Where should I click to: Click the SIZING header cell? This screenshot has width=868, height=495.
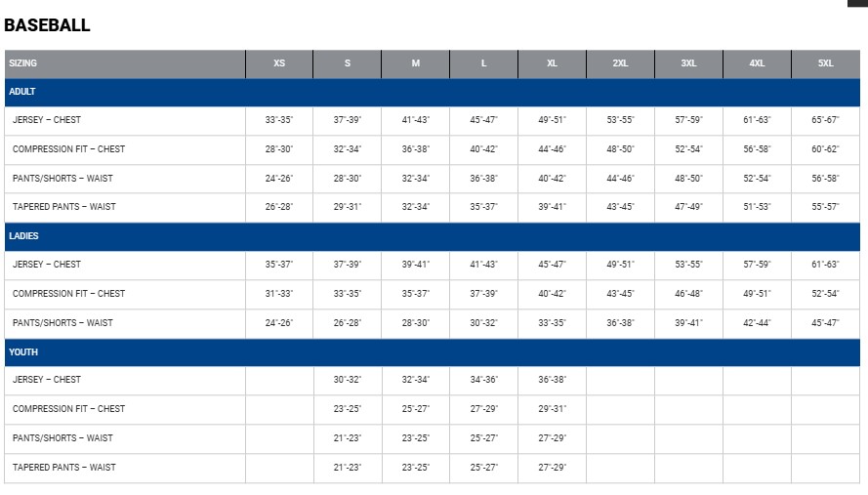(23, 63)
